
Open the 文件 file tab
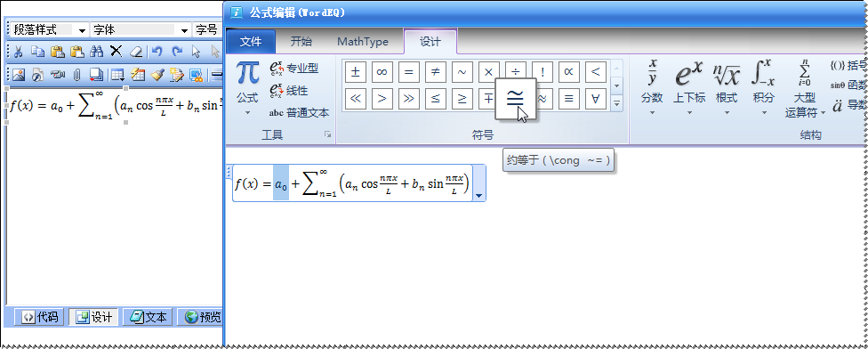coord(251,42)
